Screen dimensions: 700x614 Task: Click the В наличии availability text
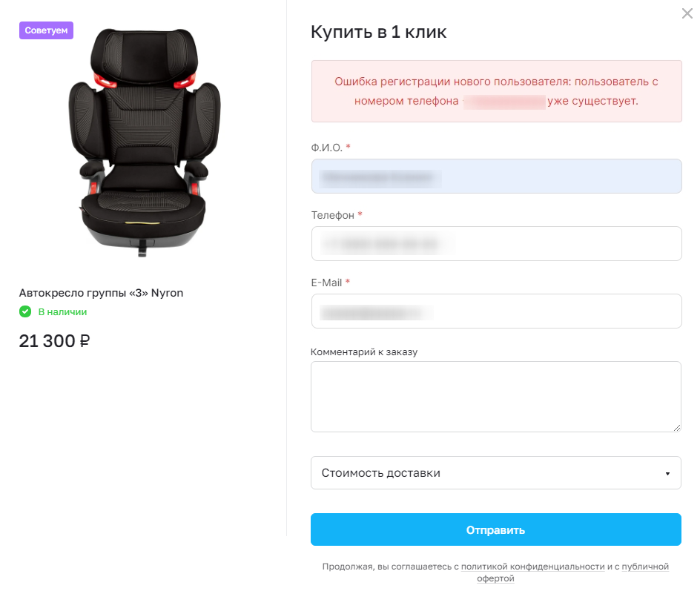(x=62, y=312)
